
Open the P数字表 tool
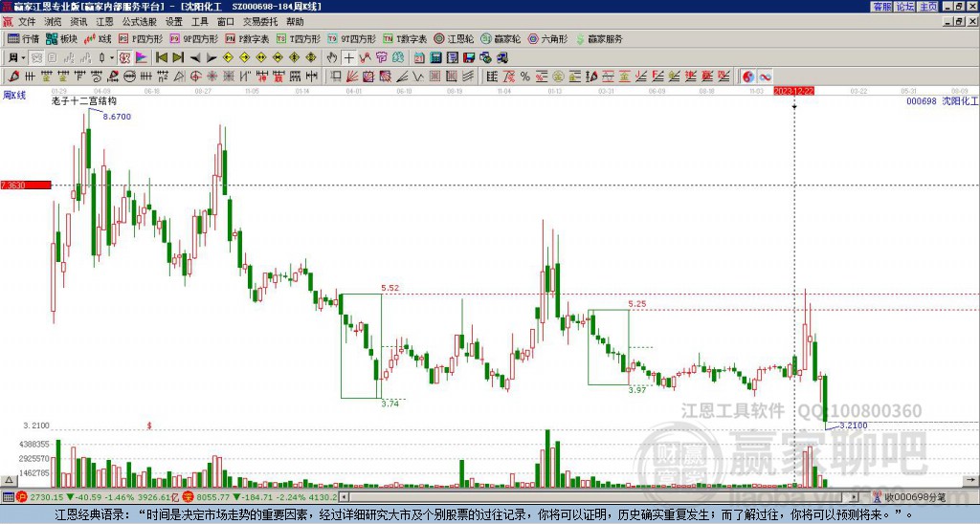[x=247, y=39]
